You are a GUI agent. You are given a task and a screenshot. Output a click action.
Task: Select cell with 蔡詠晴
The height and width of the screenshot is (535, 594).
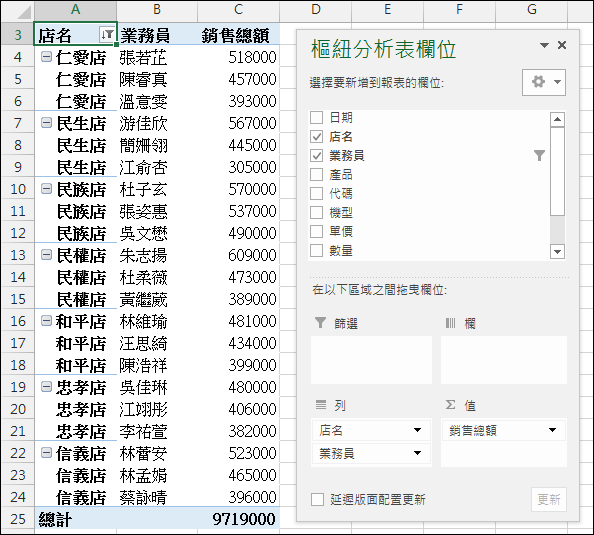click(x=157, y=497)
